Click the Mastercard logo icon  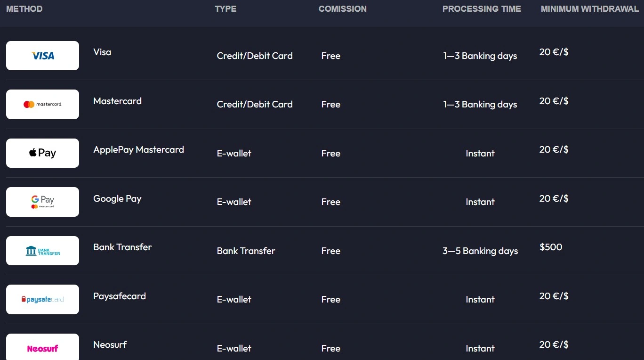pyautogui.click(x=42, y=104)
